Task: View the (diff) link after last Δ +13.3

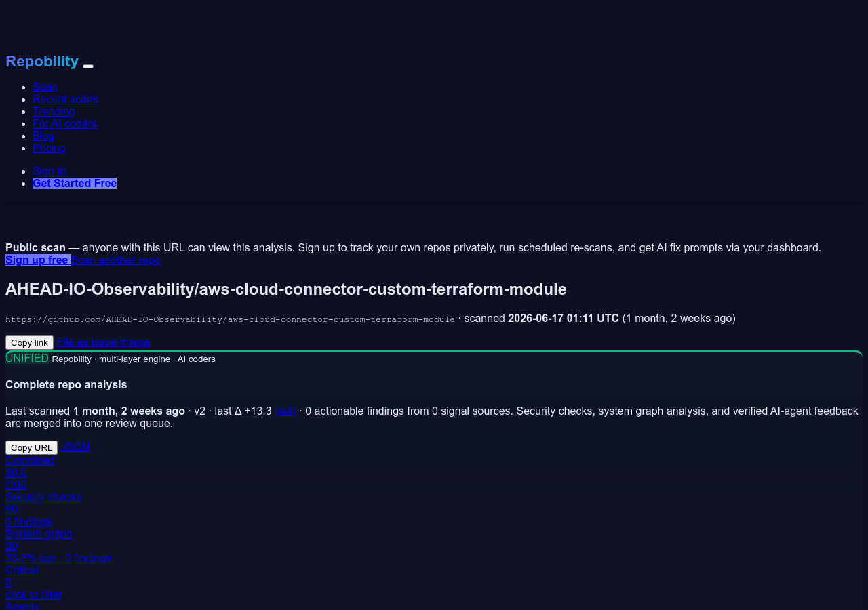Action: (285, 411)
